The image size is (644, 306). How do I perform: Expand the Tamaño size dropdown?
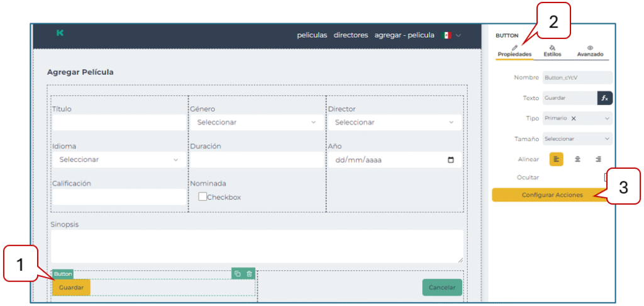pyautogui.click(x=577, y=139)
